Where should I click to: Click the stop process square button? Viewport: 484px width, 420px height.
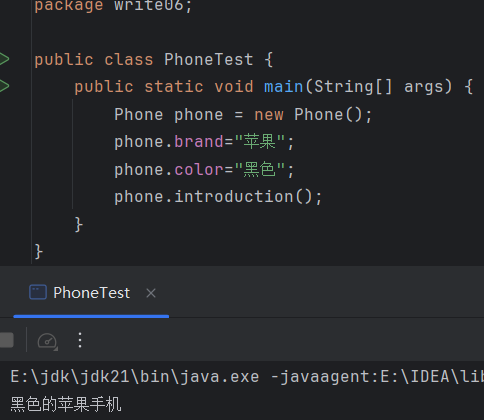pyautogui.click(x=6, y=340)
